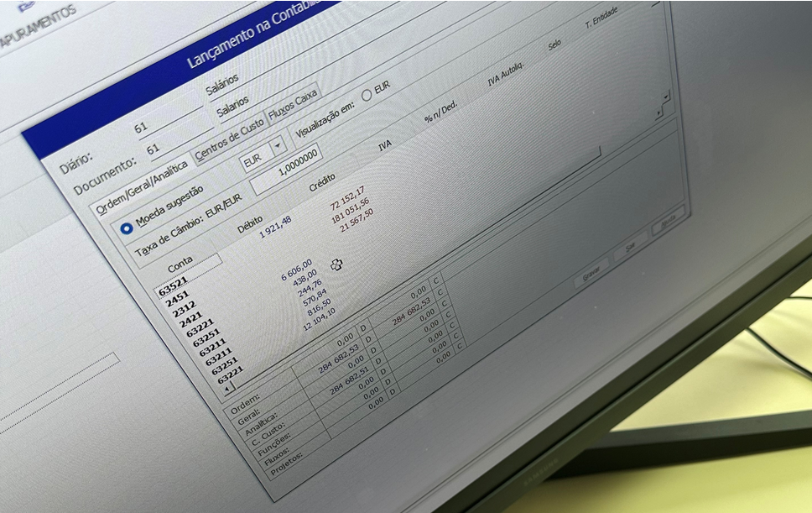
Task: Select the Moeda sugestão radio button
Action: pyautogui.click(x=128, y=228)
